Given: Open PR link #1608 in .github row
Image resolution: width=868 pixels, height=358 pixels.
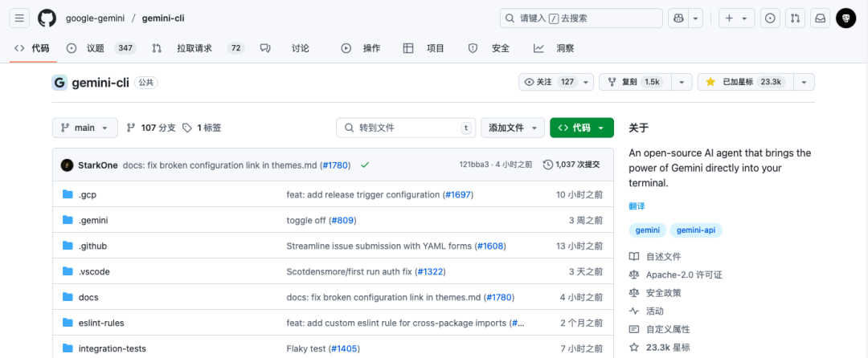Looking at the screenshot, I should click(490, 246).
